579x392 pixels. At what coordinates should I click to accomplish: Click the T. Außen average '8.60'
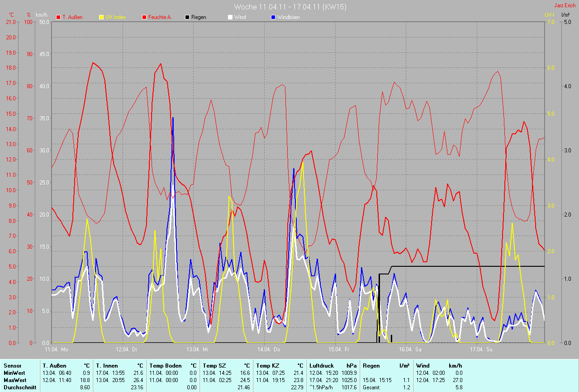[x=85, y=387]
